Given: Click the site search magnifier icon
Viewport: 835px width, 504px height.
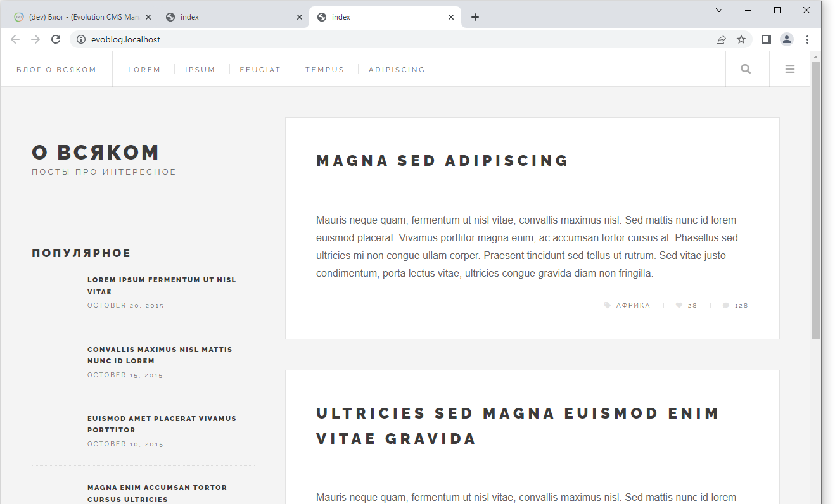Looking at the screenshot, I should (x=746, y=69).
